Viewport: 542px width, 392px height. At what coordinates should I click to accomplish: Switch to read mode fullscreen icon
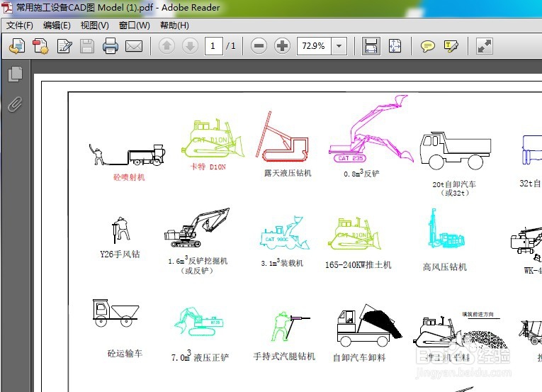pos(485,46)
